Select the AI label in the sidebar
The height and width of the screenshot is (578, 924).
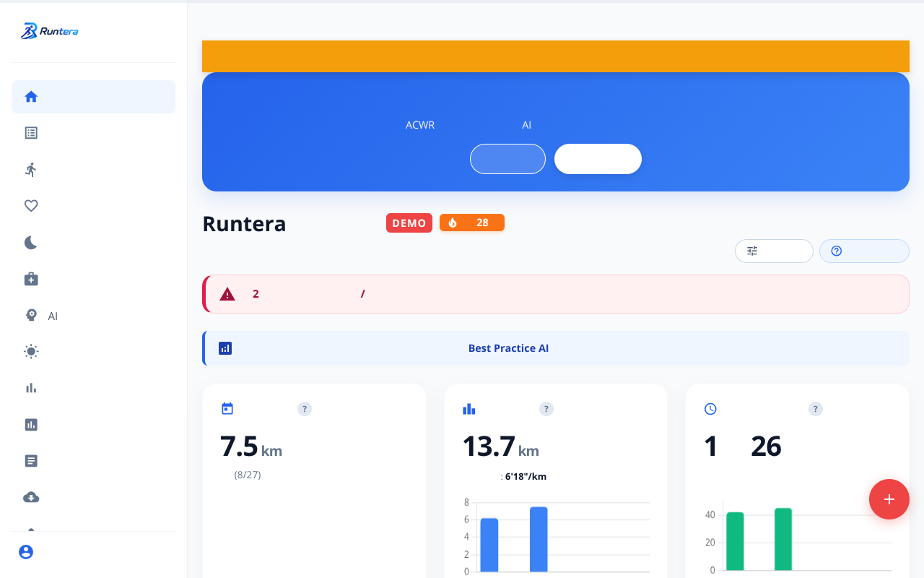pyautogui.click(x=53, y=316)
